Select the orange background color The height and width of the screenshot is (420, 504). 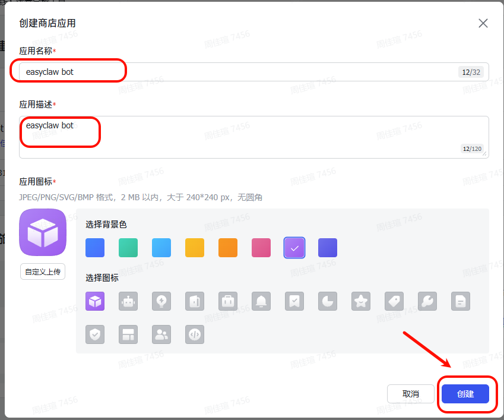pyautogui.click(x=228, y=248)
